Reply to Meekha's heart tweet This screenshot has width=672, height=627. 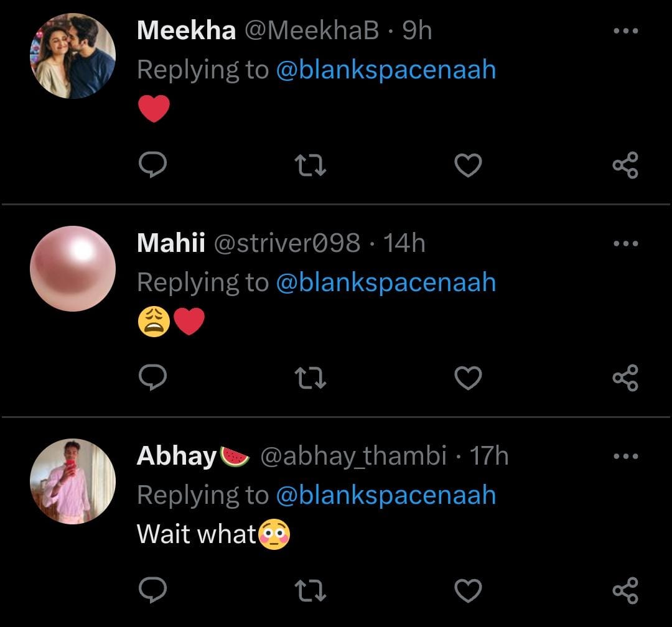(152, 165)
